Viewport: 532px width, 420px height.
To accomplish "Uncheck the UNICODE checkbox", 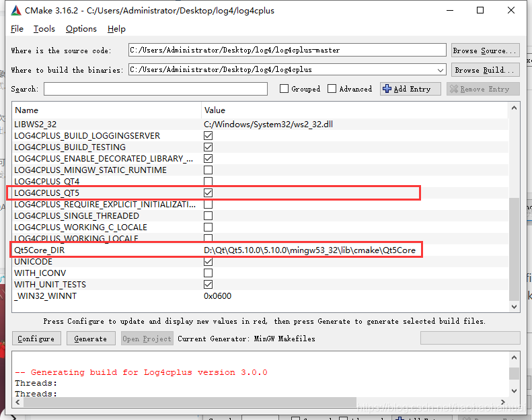I will tap(208, 261).
